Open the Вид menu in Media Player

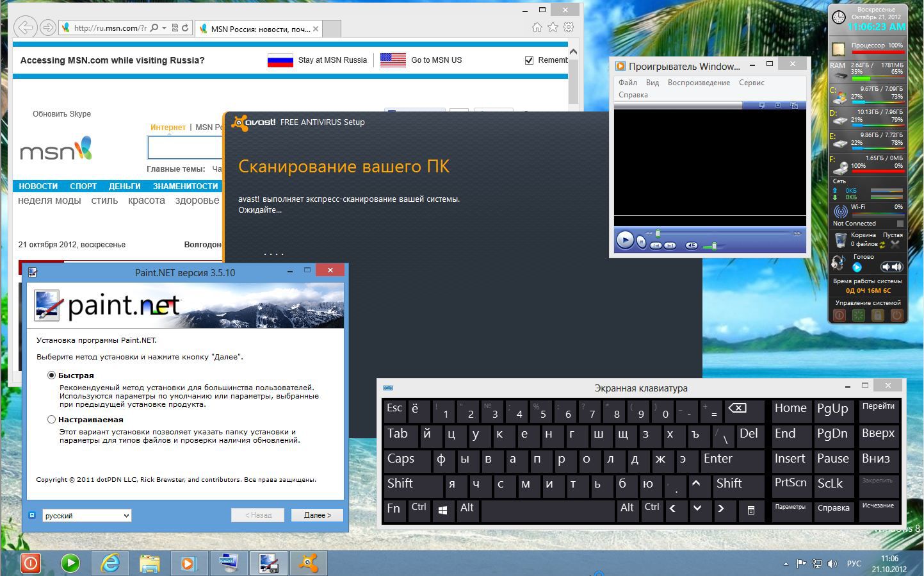pos(652,83)
